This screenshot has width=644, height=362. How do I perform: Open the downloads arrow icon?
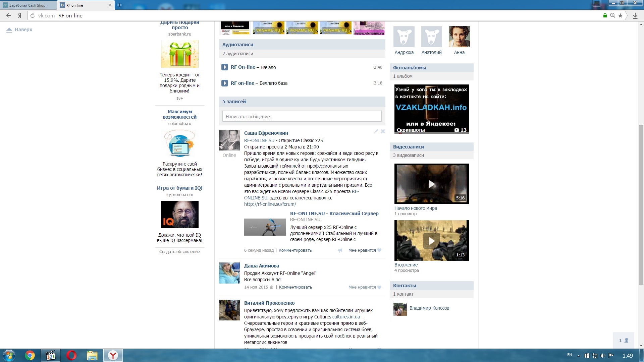pyautogui.click(x=635, y=15)
